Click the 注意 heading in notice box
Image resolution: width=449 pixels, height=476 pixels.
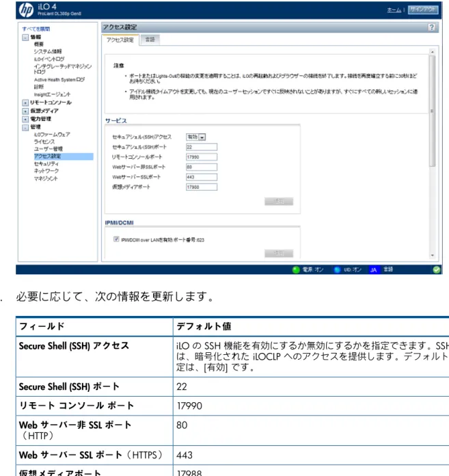[119, 66]
